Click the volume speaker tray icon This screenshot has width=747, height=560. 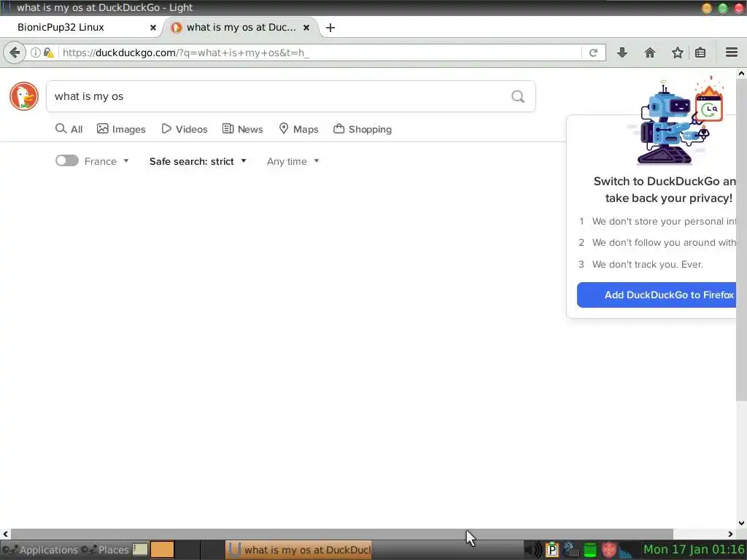[x=533, y=550]
